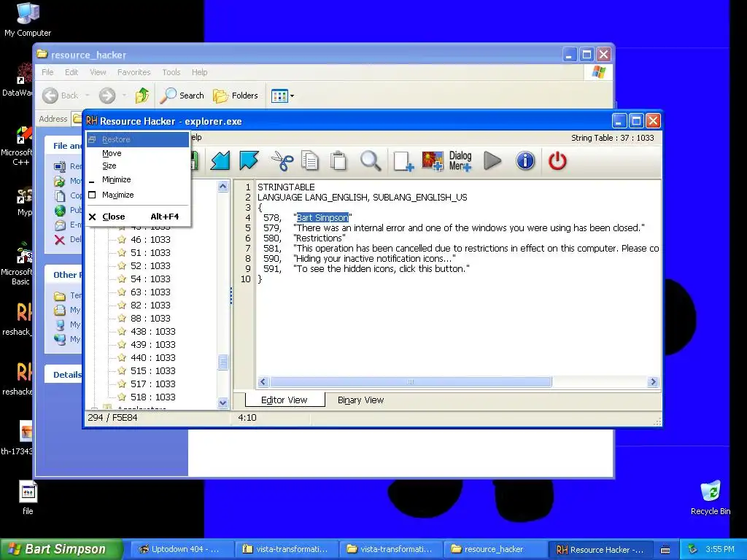Choose Maximize in the system menu
The image size is (747, 560).
pos(138,195)
